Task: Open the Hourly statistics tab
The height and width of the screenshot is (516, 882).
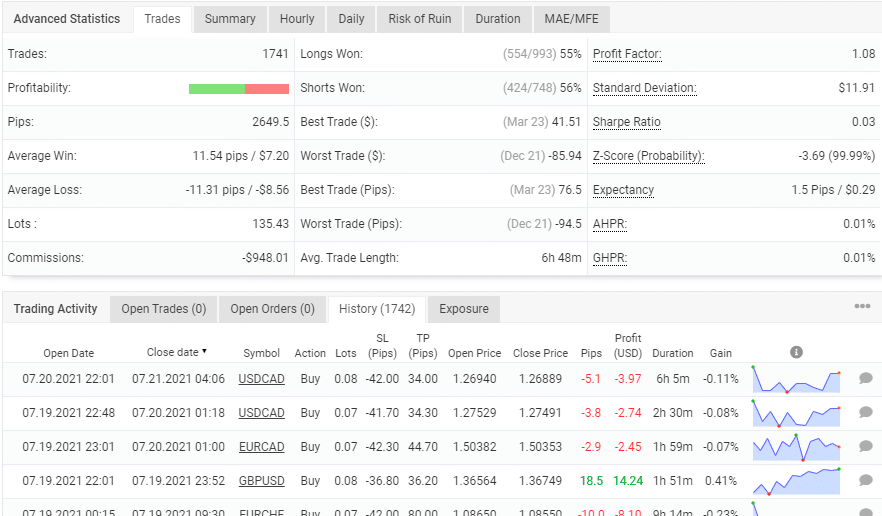Action: [297, 19]
